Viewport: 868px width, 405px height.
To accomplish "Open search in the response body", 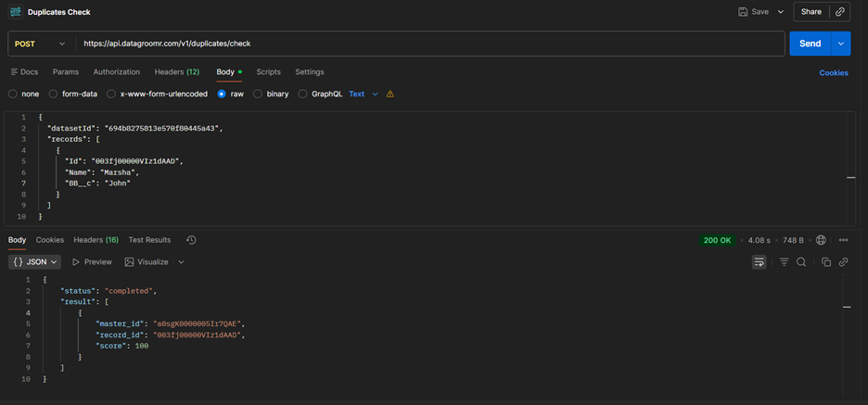I will (x=801, y=261).
